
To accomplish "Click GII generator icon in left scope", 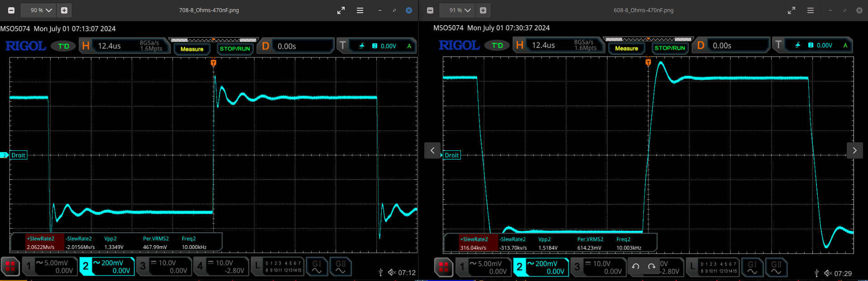I will point(341,267).
